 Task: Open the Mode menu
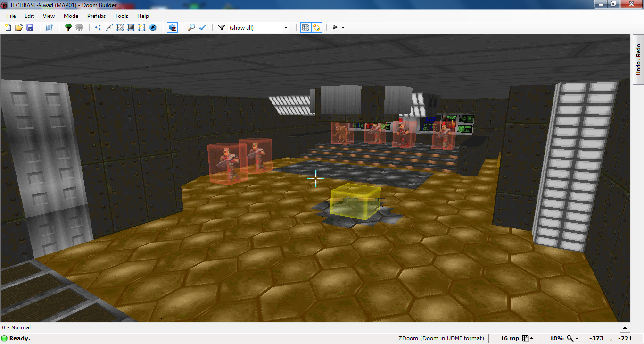(x=71, y=16)
